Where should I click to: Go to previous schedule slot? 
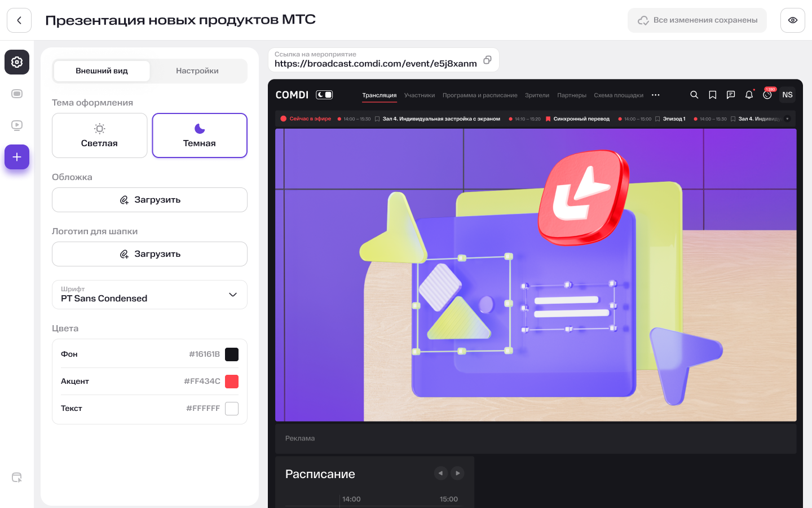(441, 473)
